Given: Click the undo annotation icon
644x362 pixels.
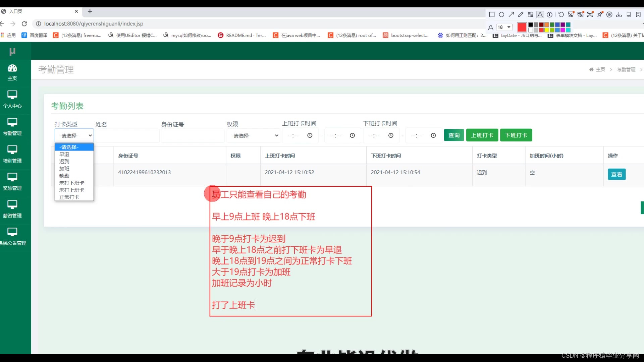Looking at the screenshot, I should coord(561,14).
